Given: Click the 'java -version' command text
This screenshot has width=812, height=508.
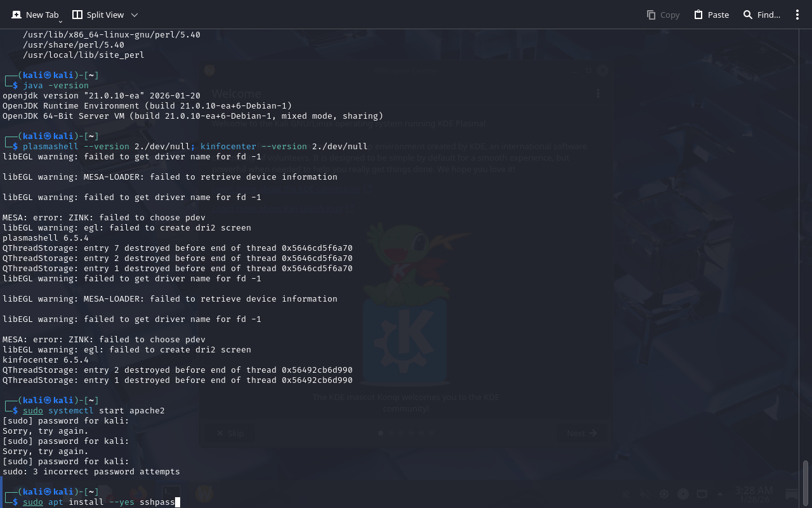Looking at the screenshot, I should (56, 86).
